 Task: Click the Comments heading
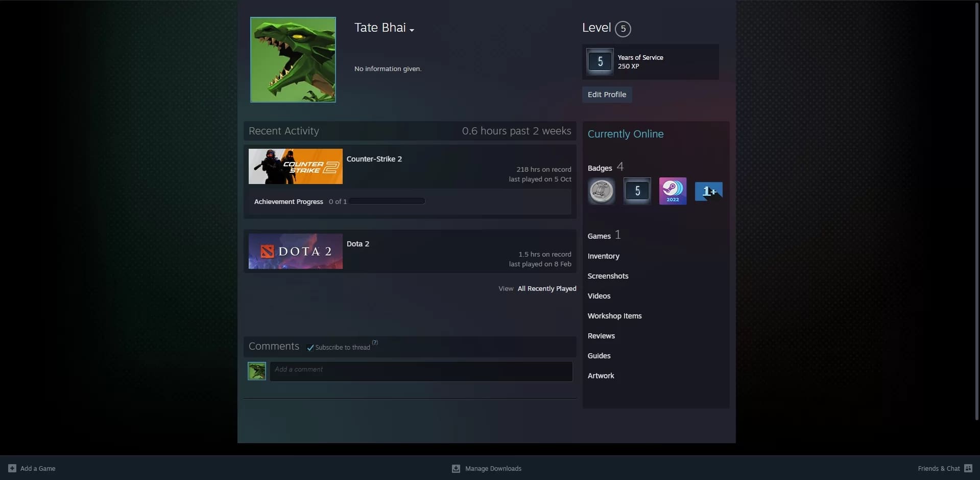274,346
